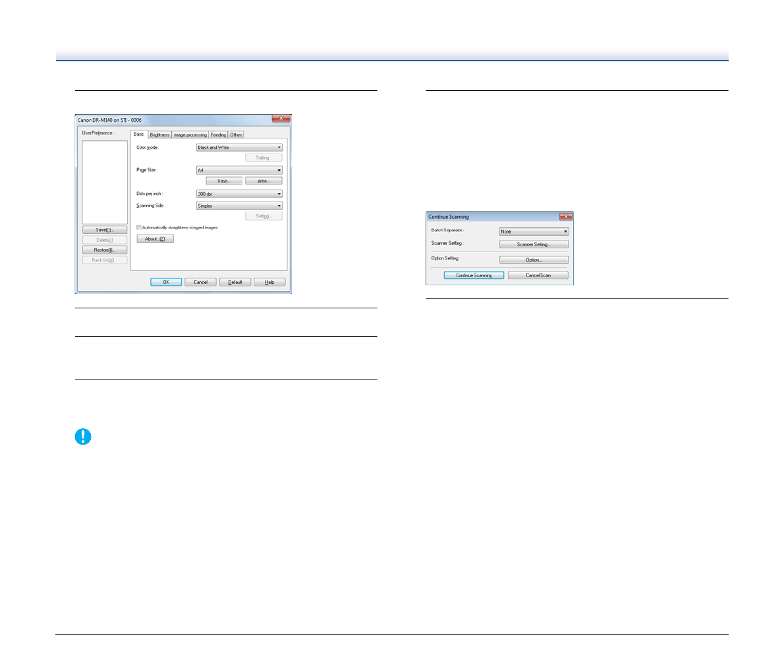
Task: Reset settings with the Default button
Action: pyautogui.click(x=235, y=282)
